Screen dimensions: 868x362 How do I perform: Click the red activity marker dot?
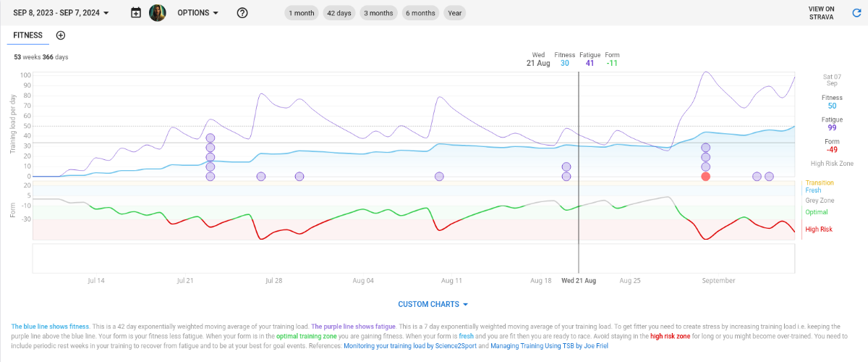pyautogui.click(x=706, y=177)
